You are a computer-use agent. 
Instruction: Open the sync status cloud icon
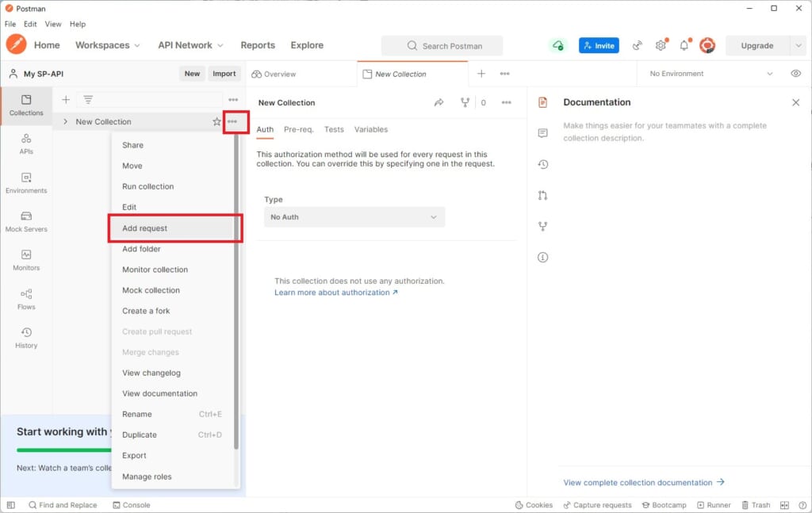click(x=557, y=45)
